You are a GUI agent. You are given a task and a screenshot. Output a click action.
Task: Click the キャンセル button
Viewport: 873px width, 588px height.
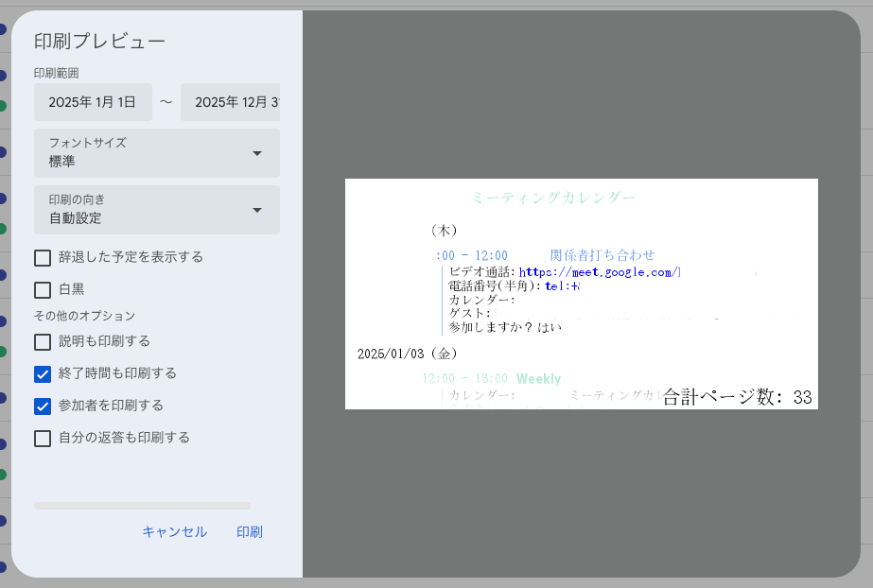(174, 532)
